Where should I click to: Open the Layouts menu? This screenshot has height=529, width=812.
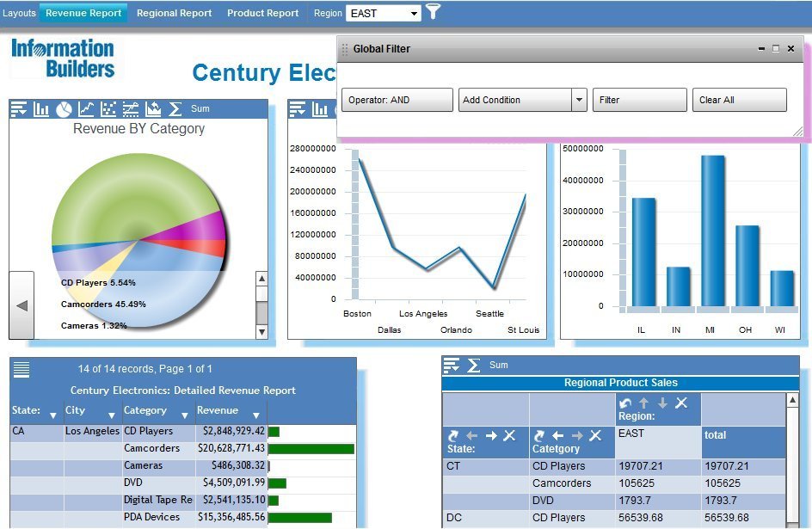19,13
